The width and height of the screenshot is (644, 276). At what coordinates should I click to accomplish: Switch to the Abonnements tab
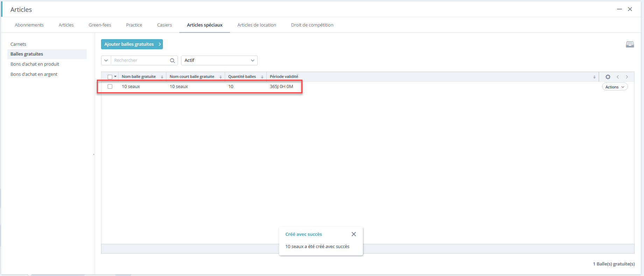point(29,25)
